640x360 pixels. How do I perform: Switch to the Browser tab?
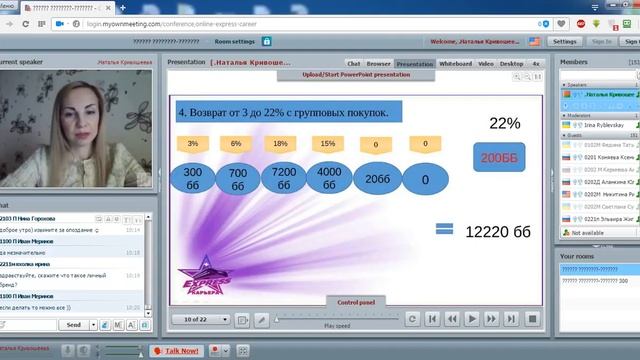pos(378,64)
